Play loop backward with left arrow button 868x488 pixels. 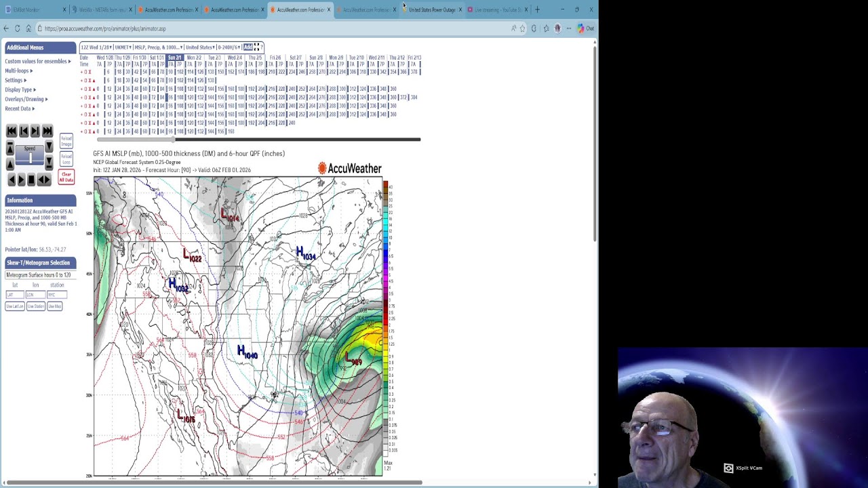point(12,180)
